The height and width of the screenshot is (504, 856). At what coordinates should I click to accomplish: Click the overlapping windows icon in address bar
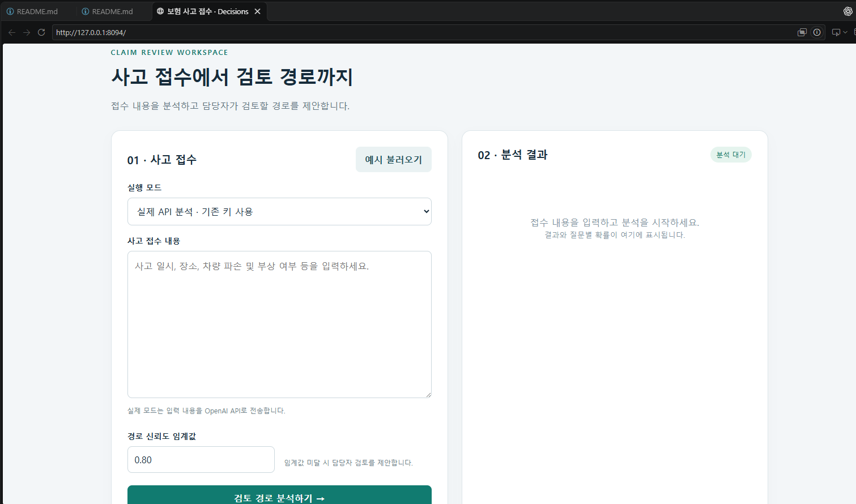802,32
